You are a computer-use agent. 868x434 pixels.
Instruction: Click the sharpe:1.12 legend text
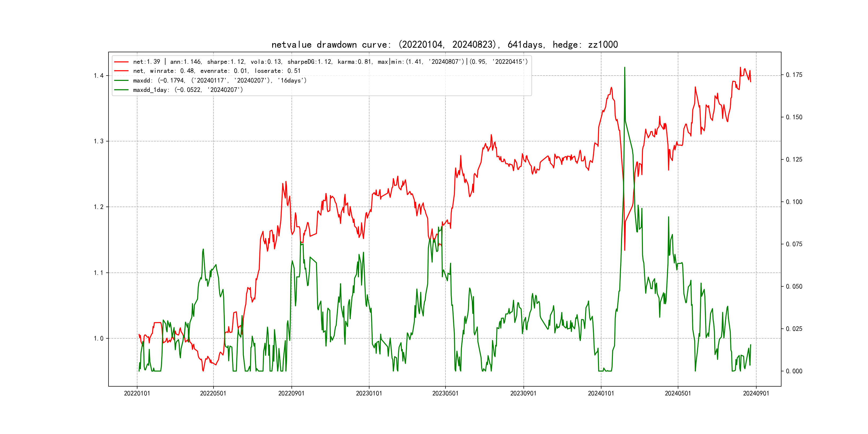point(226,62)
